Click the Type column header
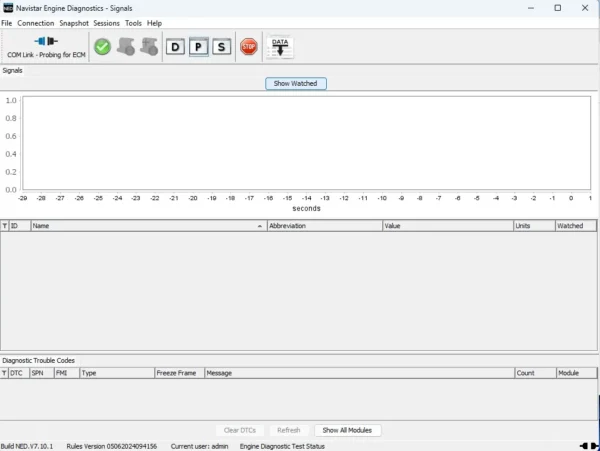This screenshot has height=451, width=600. click(x=117, y=373)
